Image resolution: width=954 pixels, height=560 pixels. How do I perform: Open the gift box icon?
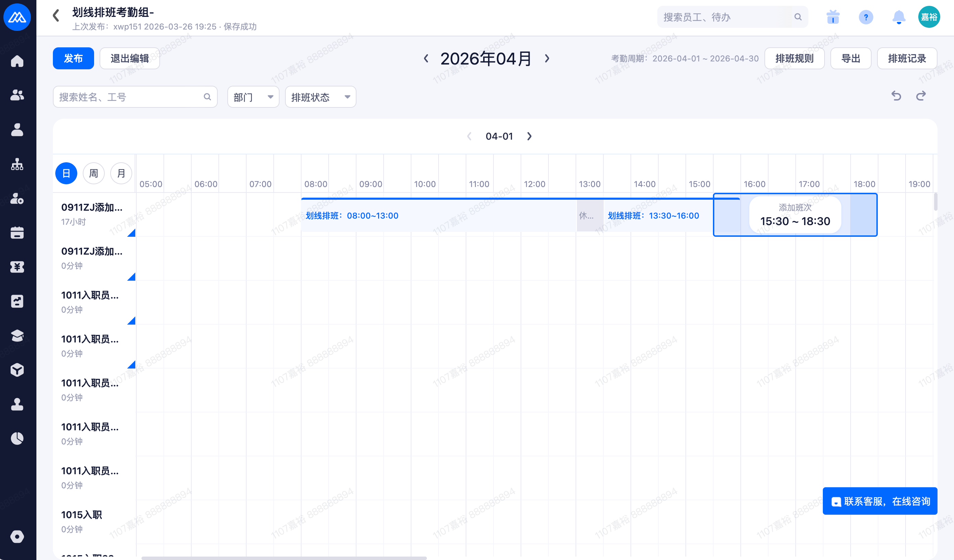832,17
